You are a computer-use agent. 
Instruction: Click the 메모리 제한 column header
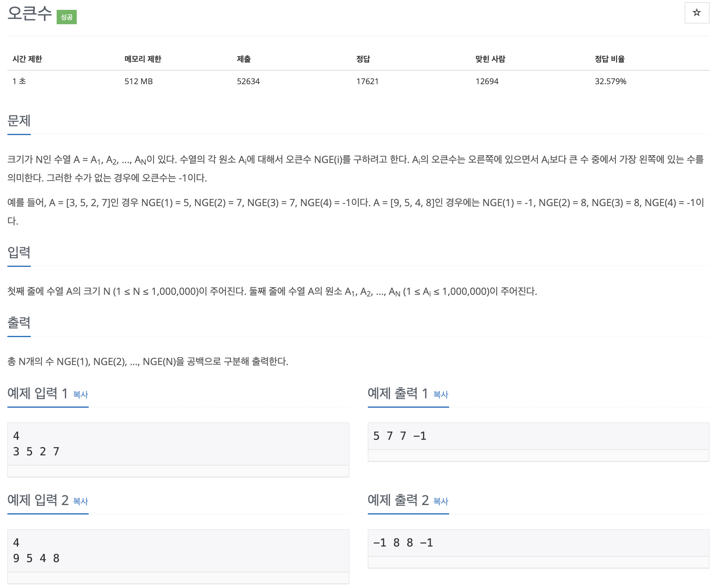pyautogui.click(x=143, y=59)
